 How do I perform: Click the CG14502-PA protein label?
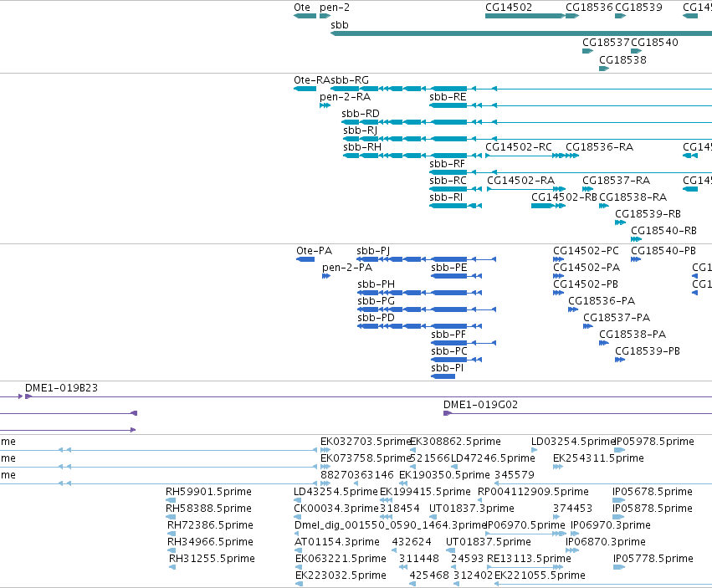tap(587, 268)
